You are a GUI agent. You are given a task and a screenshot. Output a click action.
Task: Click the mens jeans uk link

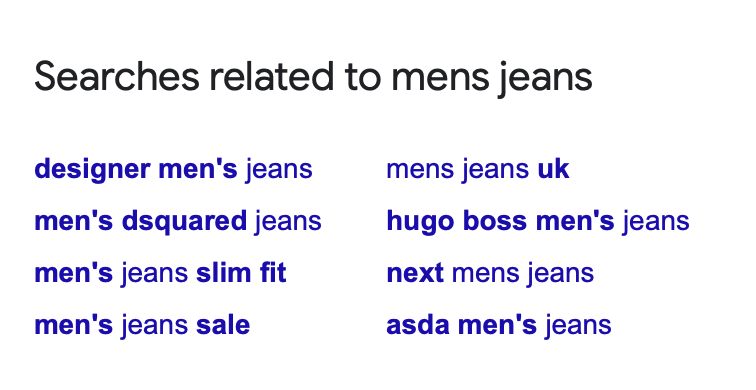(478, 170)
